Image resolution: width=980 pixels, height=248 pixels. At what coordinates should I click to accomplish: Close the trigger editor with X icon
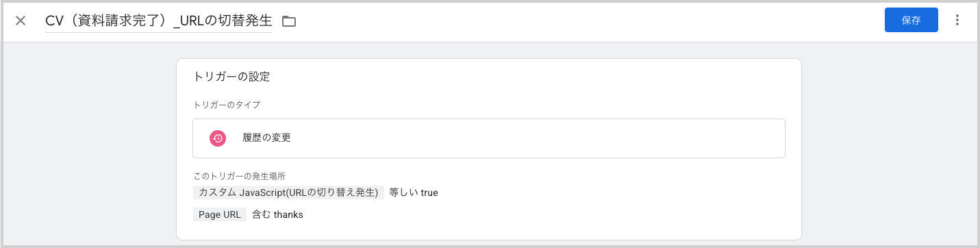pos(21,21)
